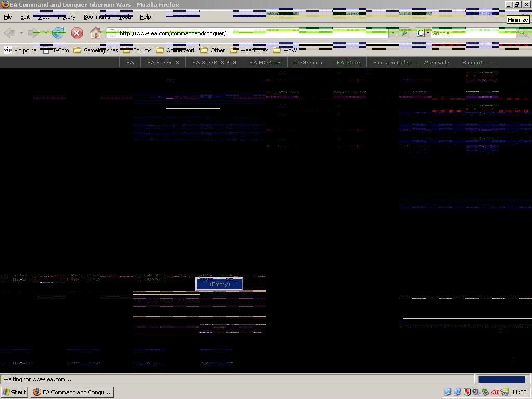
Task: Open the T-Com bookmark
Action: [x=56, y=50]
